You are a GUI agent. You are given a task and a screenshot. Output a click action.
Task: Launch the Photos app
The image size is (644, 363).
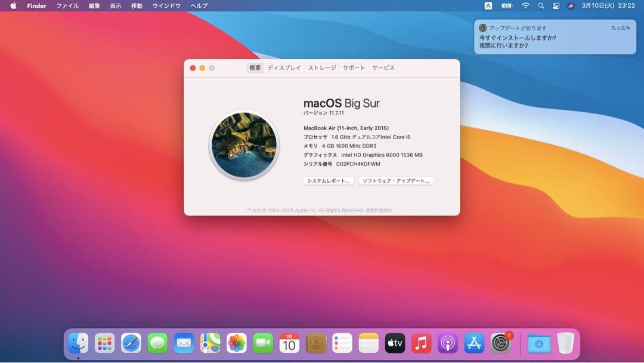(x=236, y=343)
